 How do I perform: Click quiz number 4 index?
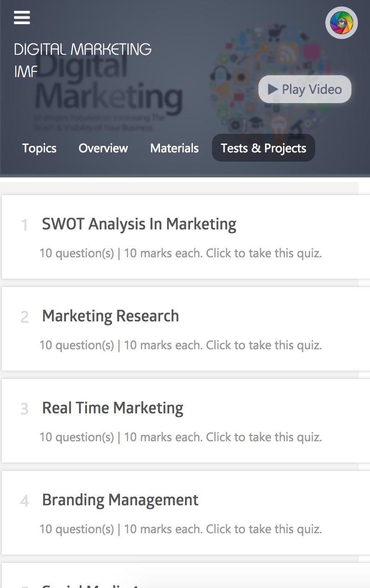25,502
